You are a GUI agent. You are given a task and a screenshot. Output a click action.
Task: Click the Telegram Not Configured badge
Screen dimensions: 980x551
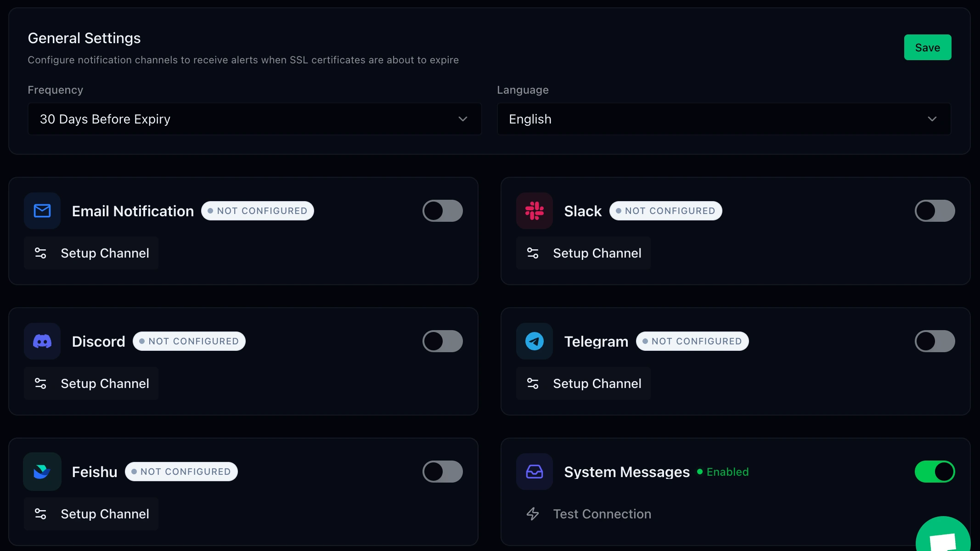692,341
